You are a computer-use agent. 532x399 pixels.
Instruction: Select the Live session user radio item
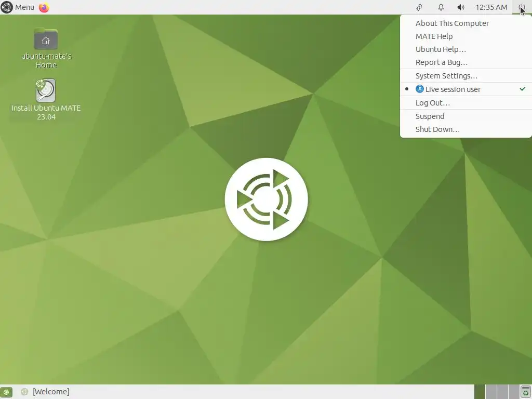(x=466, y=89)
